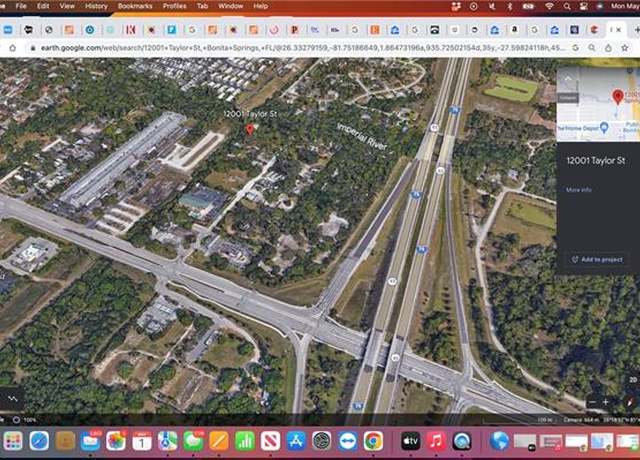Click the Google icon in the address bar
Viewport: 640px width, 460px height.
coord(576,48)
